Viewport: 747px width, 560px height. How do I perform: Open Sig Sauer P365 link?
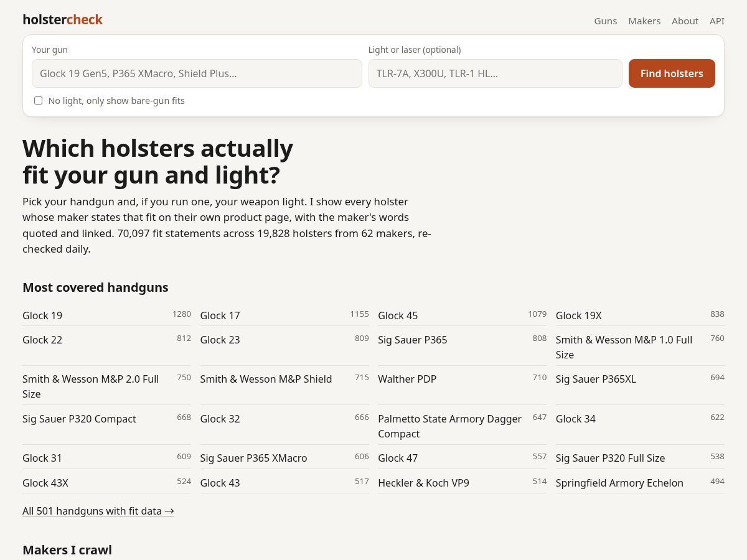coord(412,340)
